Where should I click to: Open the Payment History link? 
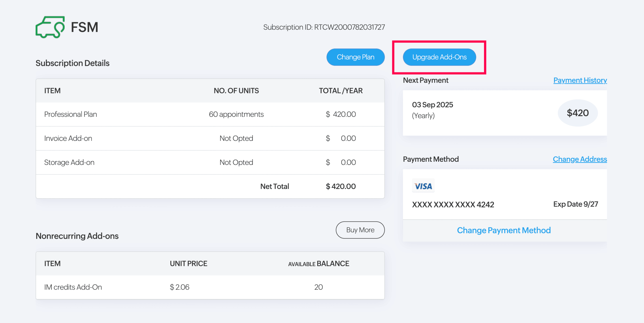tap(580, 80)
